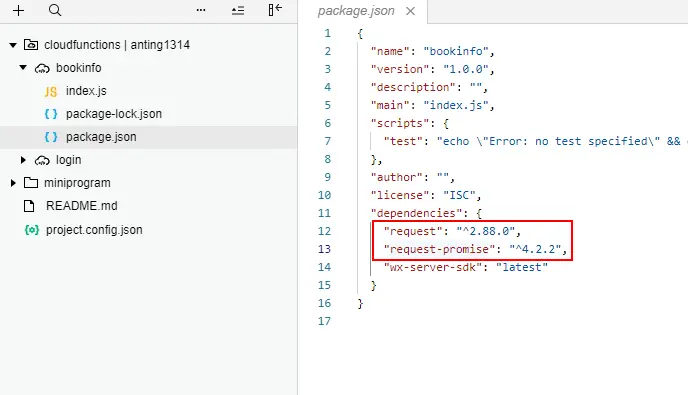Screen dimensions: 688x395
Task: Collapse the bookinfo folder arrow
Action: [23, 68]
